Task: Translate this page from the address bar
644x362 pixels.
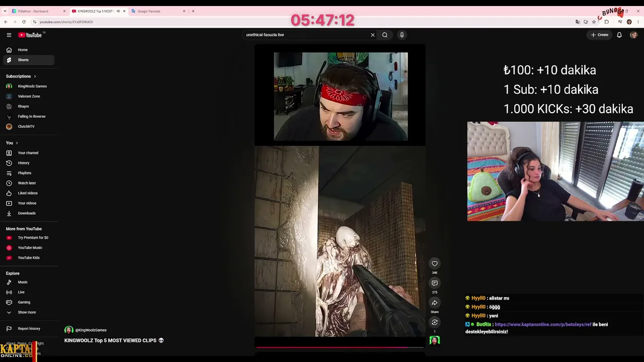Action: [x=578, y=22]
